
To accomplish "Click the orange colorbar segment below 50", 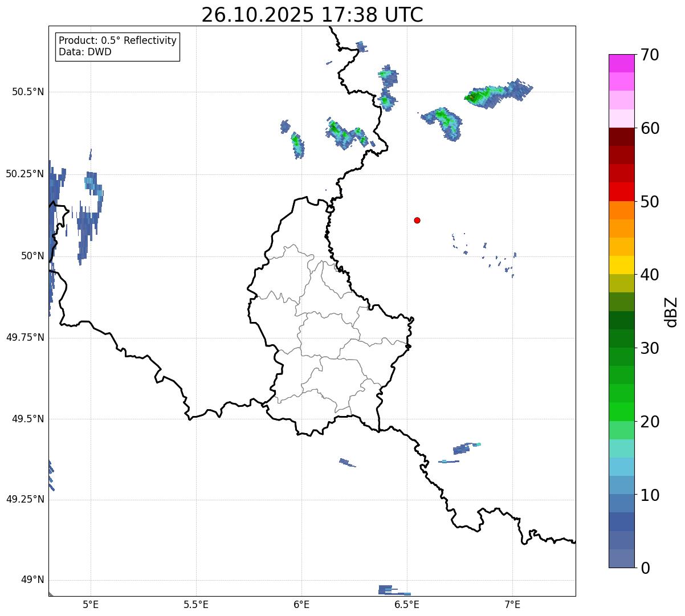I will click(622, 210).
